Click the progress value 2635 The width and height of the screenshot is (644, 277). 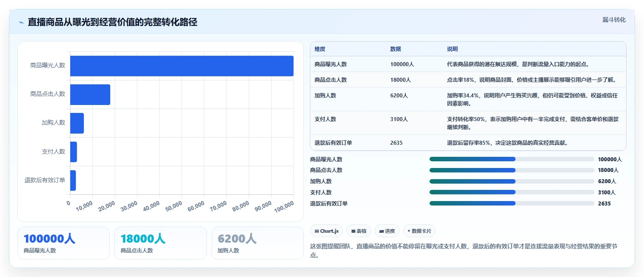tap(604, 204)
